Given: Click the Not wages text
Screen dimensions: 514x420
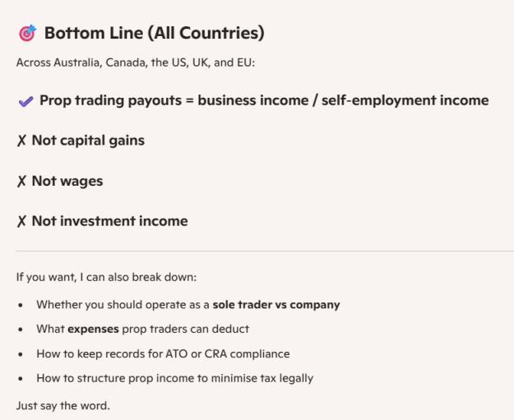Looking at the screenshot, I should tap(67, 181).
